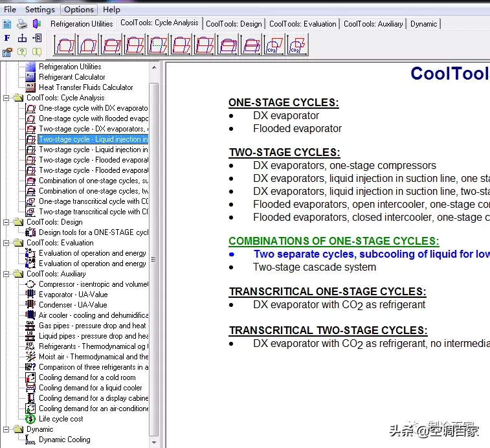Switch to the CoolTools: Evaluation tab

point(302,24)
